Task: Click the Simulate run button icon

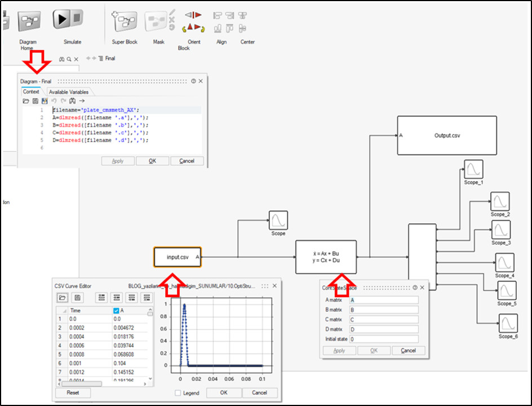Action: click(68, 21)
